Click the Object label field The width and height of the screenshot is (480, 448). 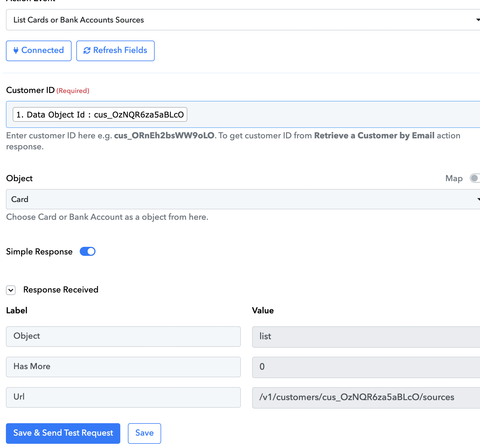point(123,336)
